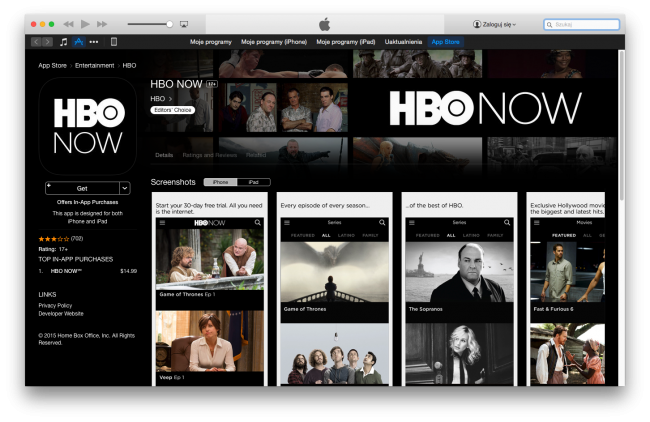
Task: Click the 17+ age rating badge
Action: 212,84
